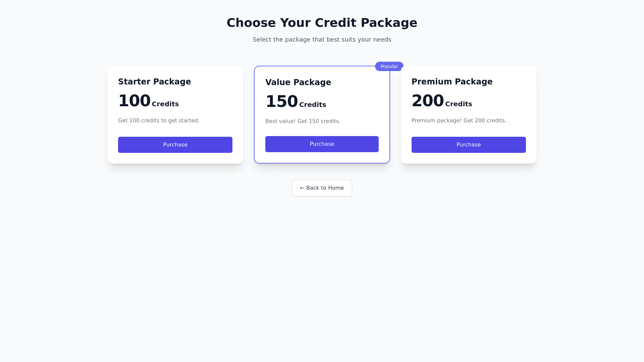Viewport: 644px width, 362px height.
Task: Click the 'Select the package' subtitle text
Action: 322,40
